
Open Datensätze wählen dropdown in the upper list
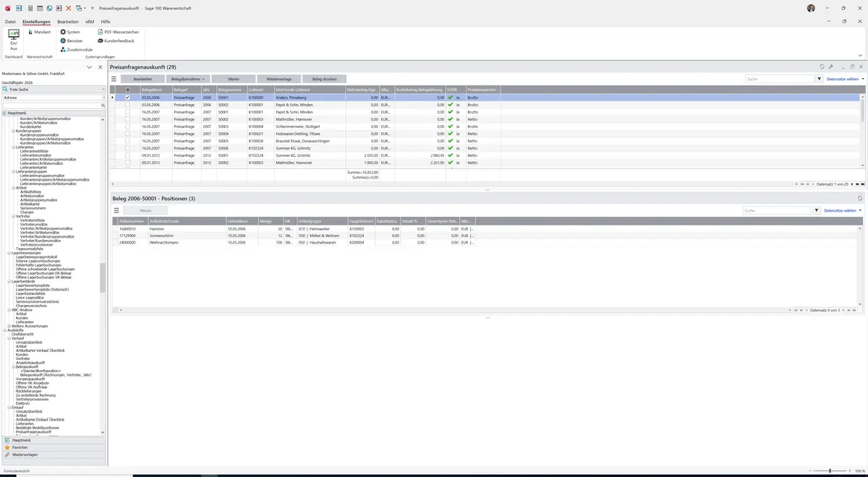click(x=845, y=79)
